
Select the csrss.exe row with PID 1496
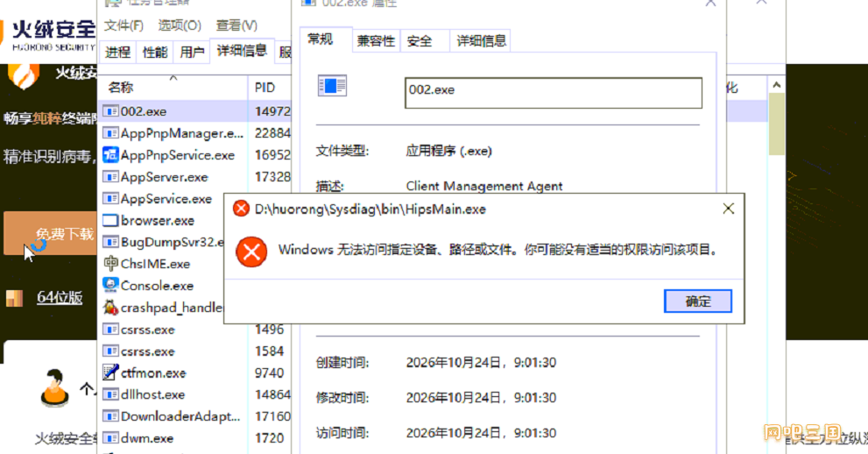(196, 330)
